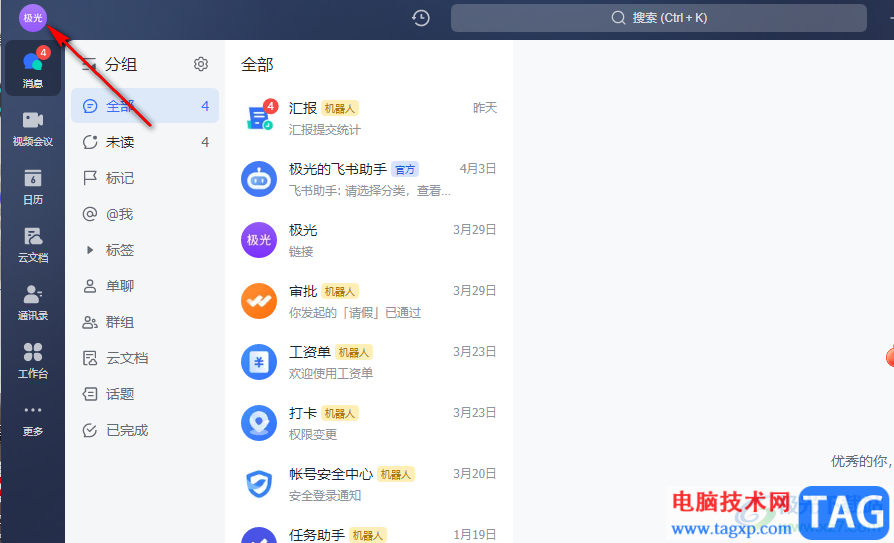894x543 pixels.
Task: Click the 帐号安全中心 shield avatar
Action: [259, 484]
